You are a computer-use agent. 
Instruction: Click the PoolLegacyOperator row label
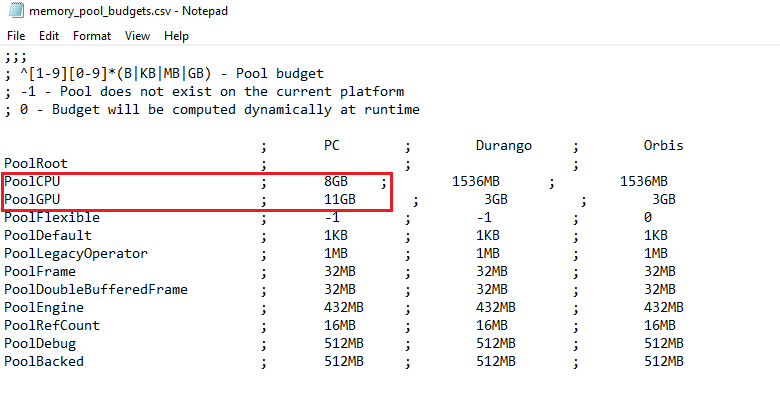76,253
